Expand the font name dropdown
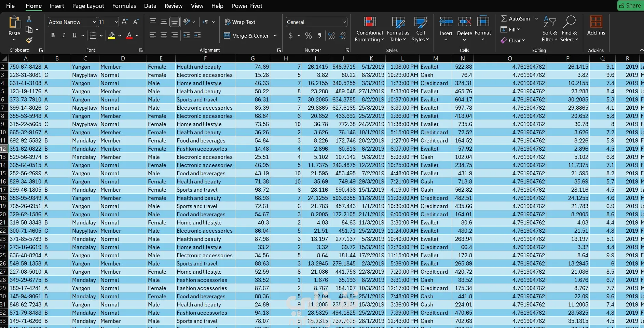The width and height of the screenshot is (644, 328). (x=94, y=22)
